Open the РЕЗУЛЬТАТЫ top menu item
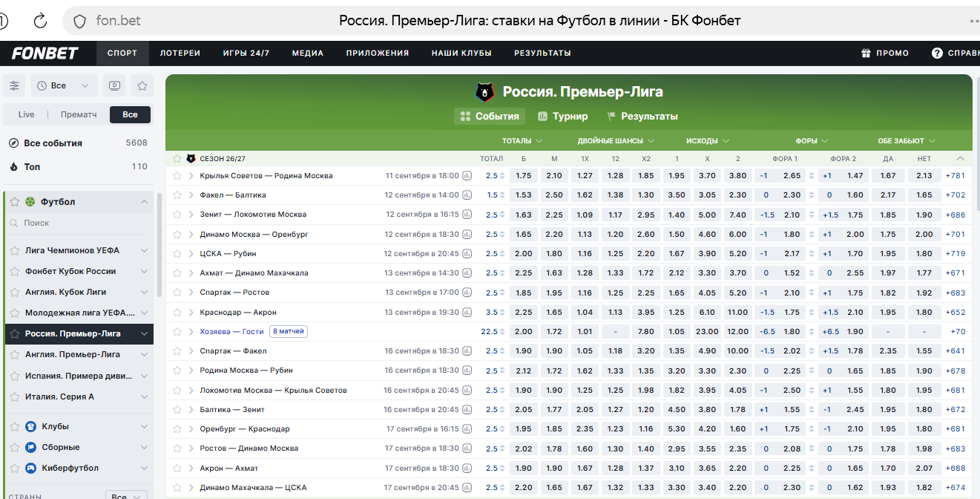Image resolution: width=980 pixels, height=499 pixels. 542,53
